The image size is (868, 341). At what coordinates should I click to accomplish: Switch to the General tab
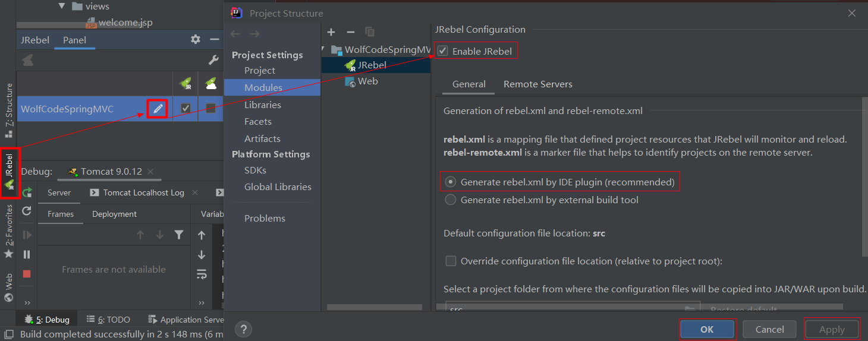click(x=469, y=84)
